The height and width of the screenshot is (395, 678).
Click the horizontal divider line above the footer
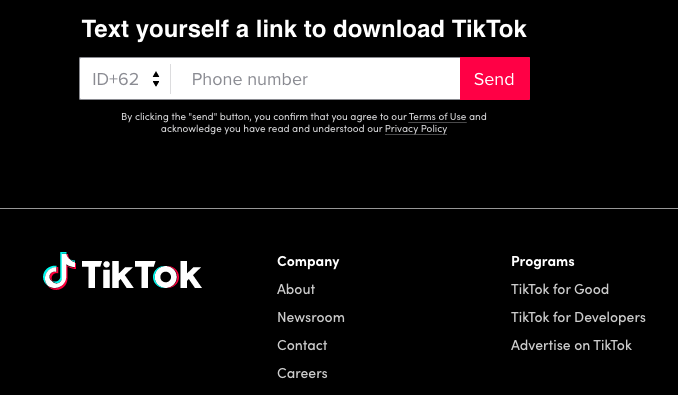339,208
